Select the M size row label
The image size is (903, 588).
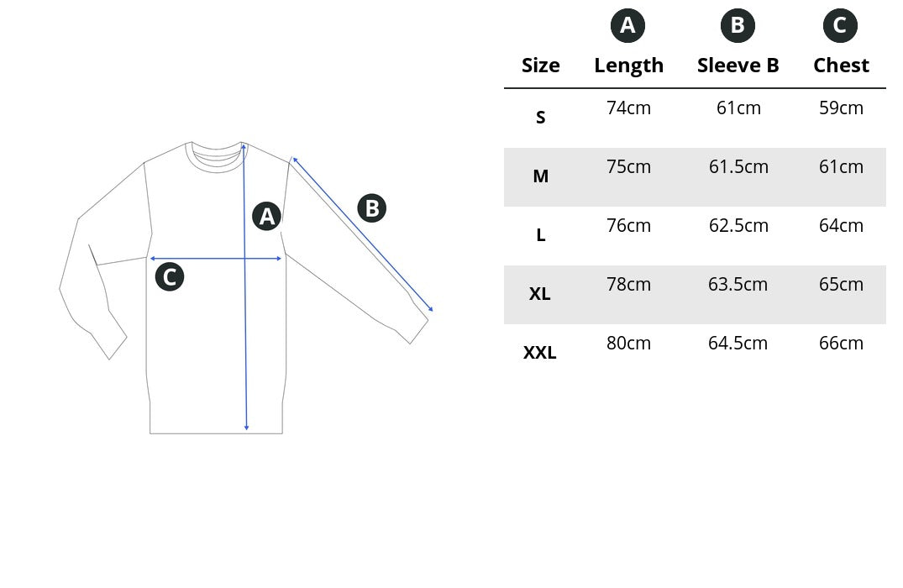540,176
